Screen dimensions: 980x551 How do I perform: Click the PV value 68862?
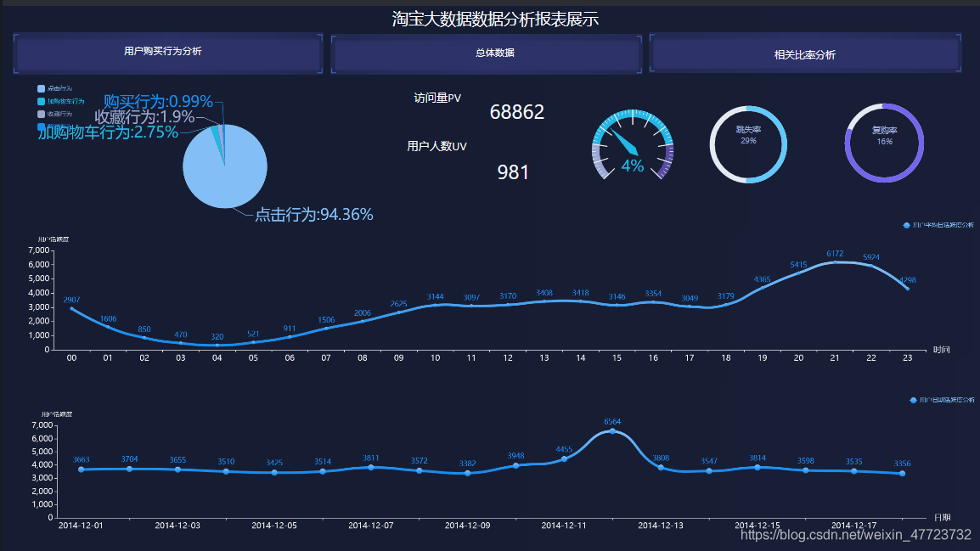click(517, 112)
